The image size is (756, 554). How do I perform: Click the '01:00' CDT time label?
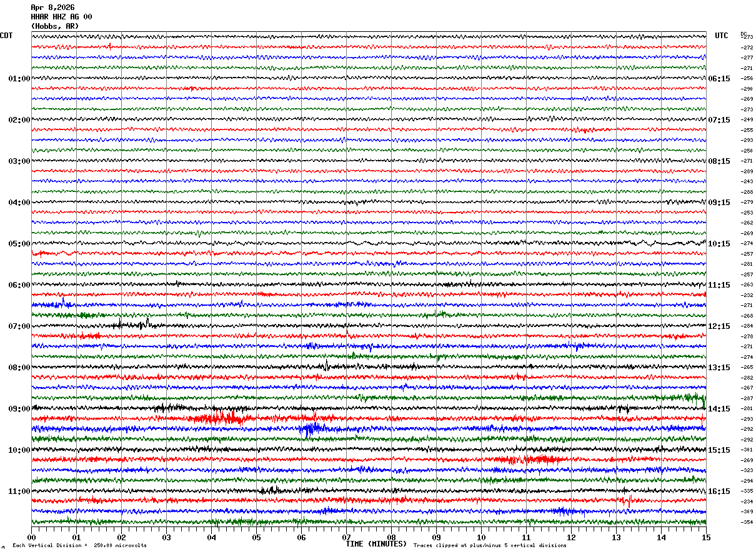[x=19, y=79]
